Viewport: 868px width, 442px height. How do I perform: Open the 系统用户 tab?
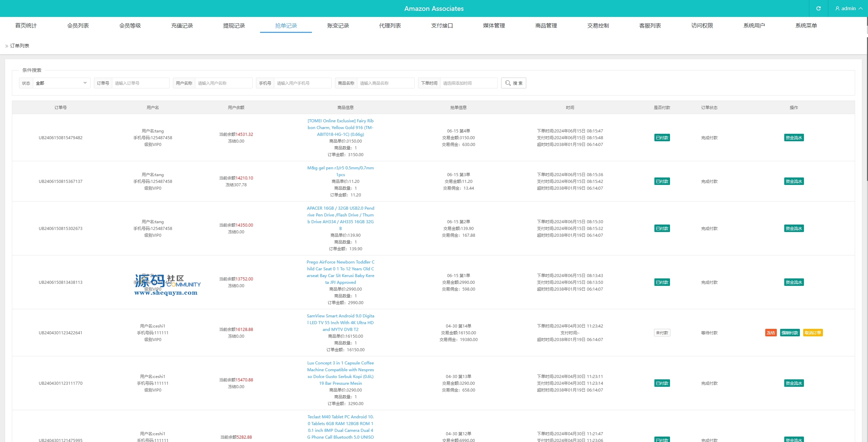pyautogui.click(x=754, y=25)
